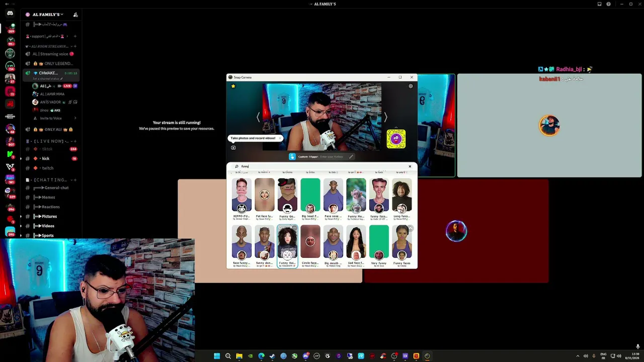Viewport: 644px width, 362px height.
Task: Open Snap Camera settings gear
Action: tap(411, 86)
